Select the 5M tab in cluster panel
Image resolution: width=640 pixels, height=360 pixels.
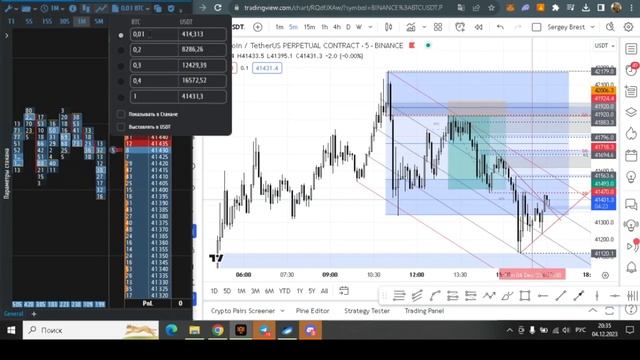coord(99,21)
